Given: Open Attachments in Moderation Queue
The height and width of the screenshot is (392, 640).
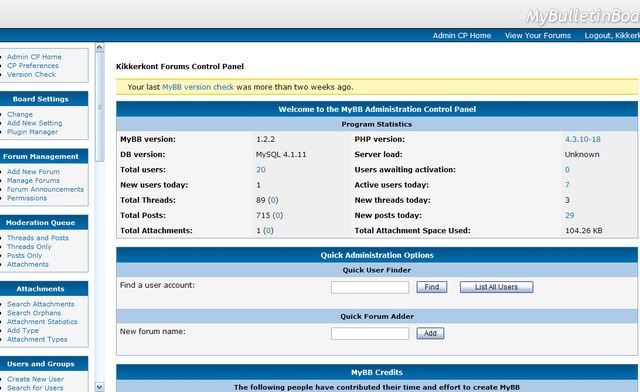Looking at the screenshot, I should pyautogui.click(x=28, y=264).
